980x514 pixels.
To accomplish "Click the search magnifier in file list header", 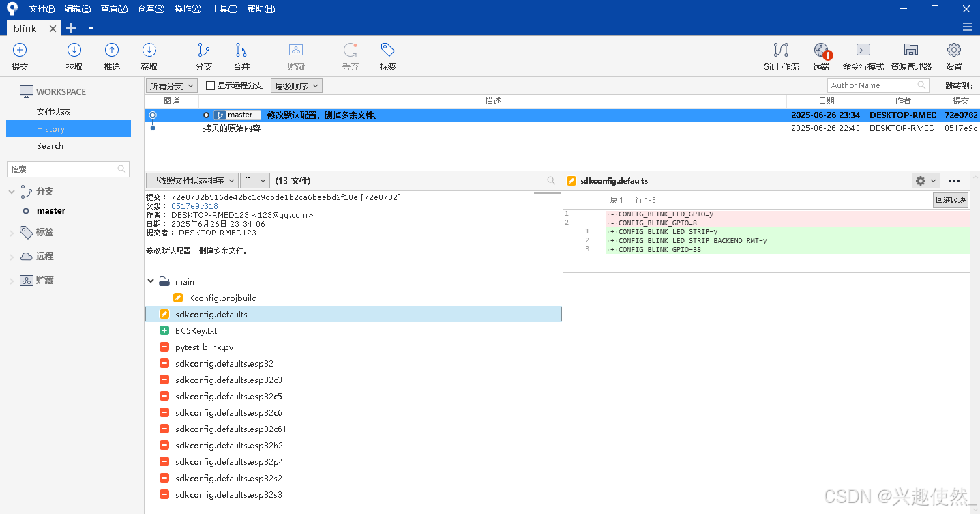I will tap(551, 181).
